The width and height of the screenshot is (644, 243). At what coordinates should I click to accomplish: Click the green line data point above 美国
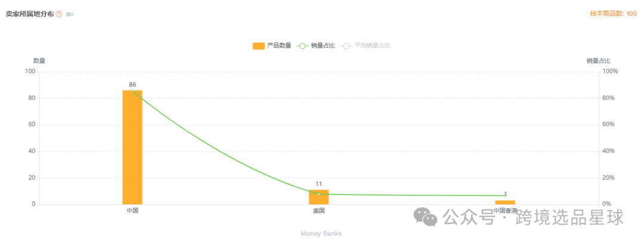pos(318,194)
